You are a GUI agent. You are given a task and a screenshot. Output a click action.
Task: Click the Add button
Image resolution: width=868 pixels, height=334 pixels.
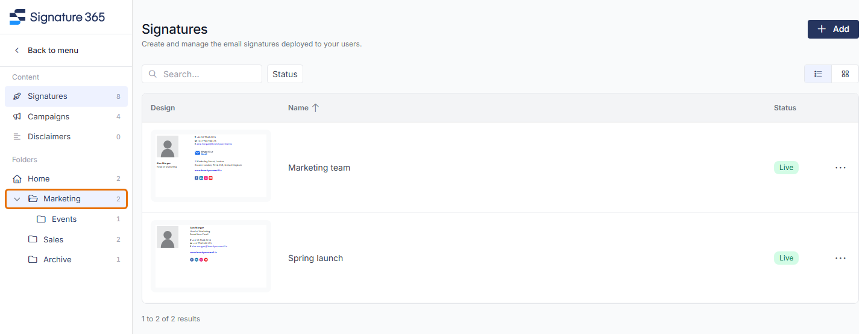click(x=833, y=29)
